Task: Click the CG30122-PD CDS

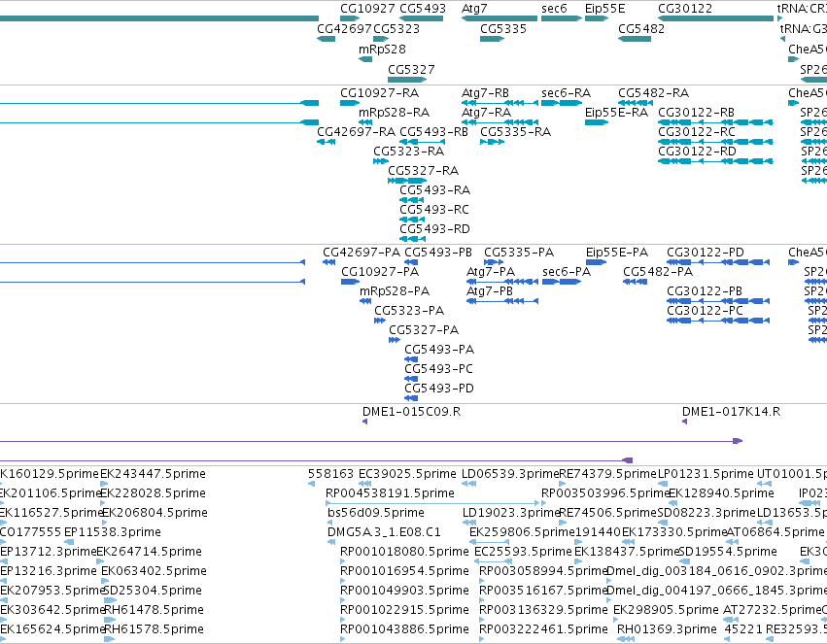Action: point(718,262)
